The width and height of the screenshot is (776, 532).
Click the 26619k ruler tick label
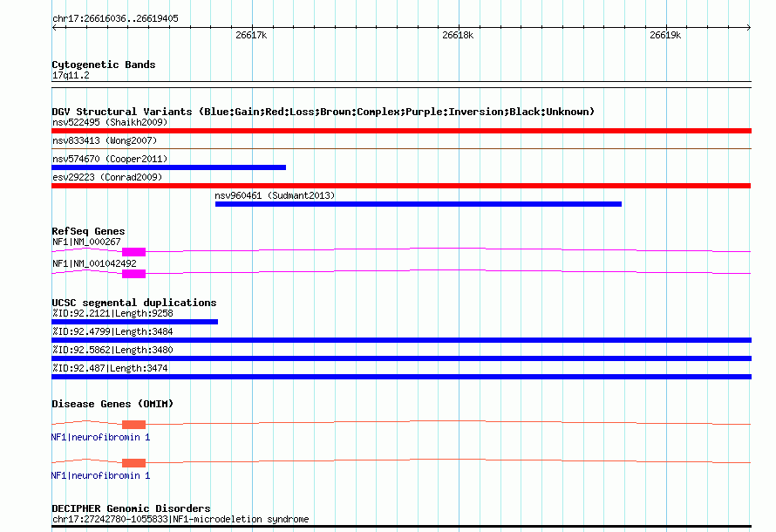tap(665, 35)
